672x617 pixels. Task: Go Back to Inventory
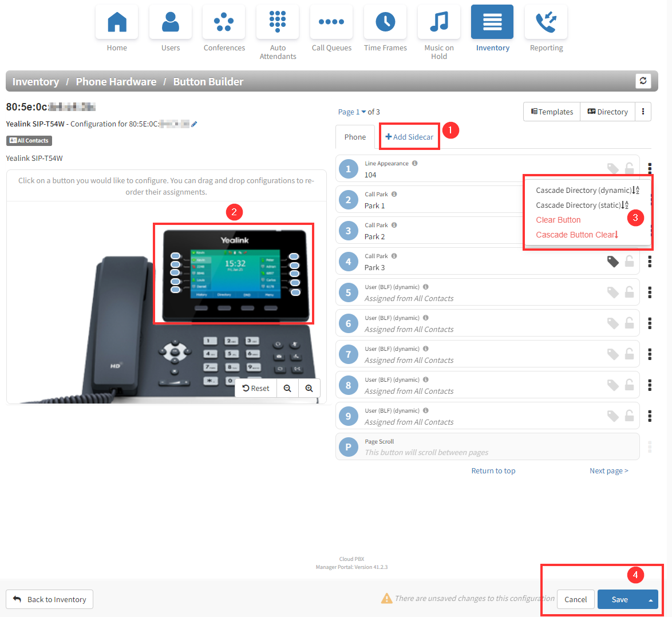49,599
